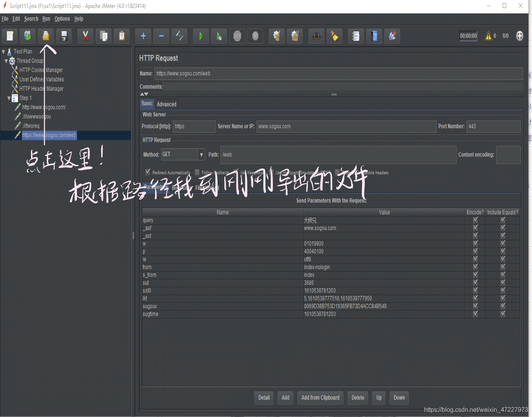
Task: Click the Stop test icon
Action: click(237, 36)
